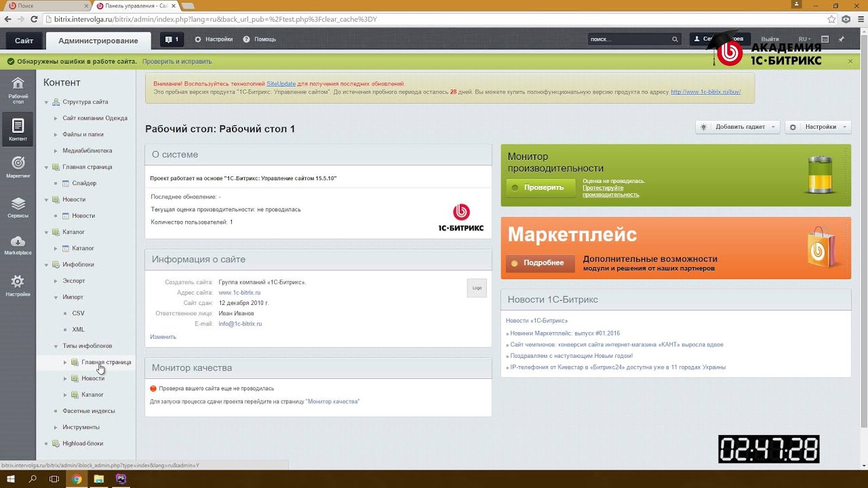Select the XML import item

(x=78, y=329)
